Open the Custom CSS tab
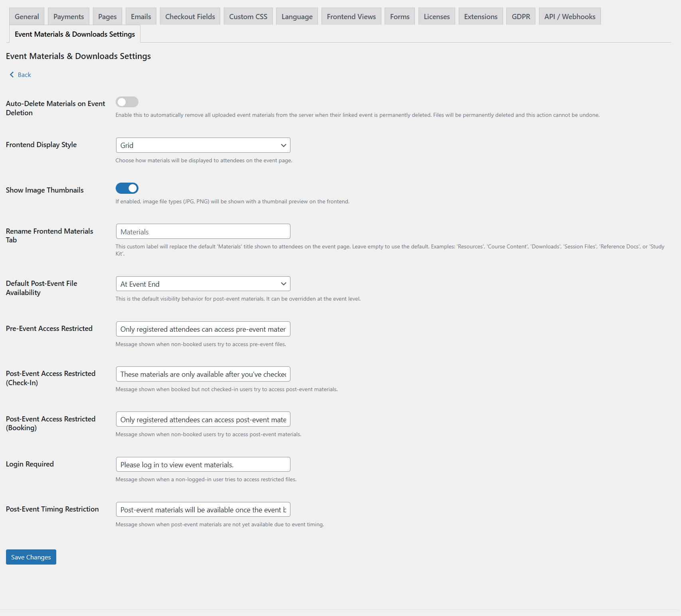The height and width of the screenshot is (616, 681). pyautogui.click(x=248, y=17)
